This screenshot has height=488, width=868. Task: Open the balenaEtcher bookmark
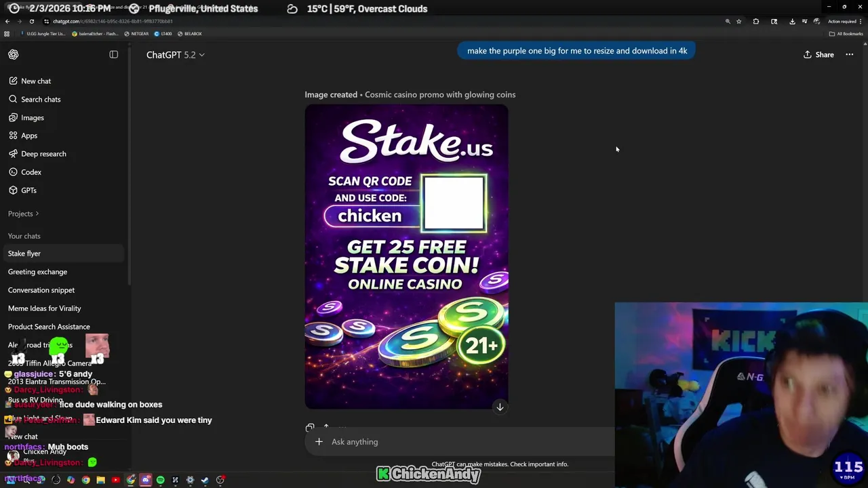[x=95, y=33]
